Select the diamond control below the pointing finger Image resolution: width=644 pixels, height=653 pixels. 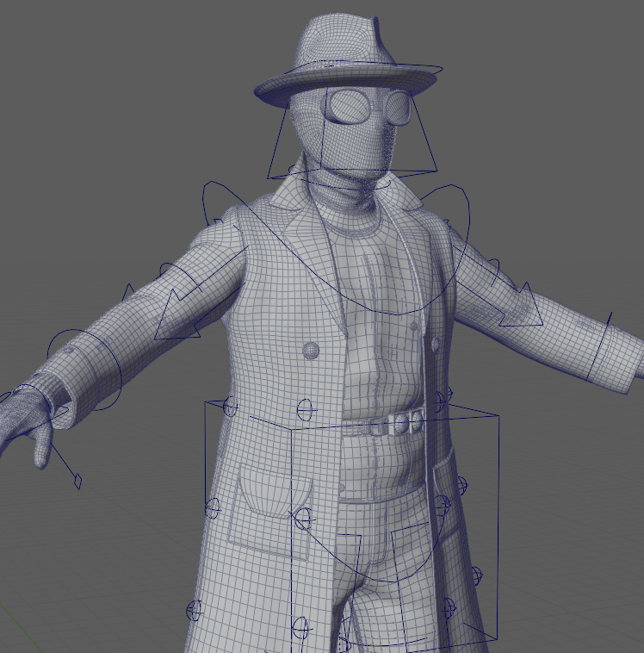77,481
